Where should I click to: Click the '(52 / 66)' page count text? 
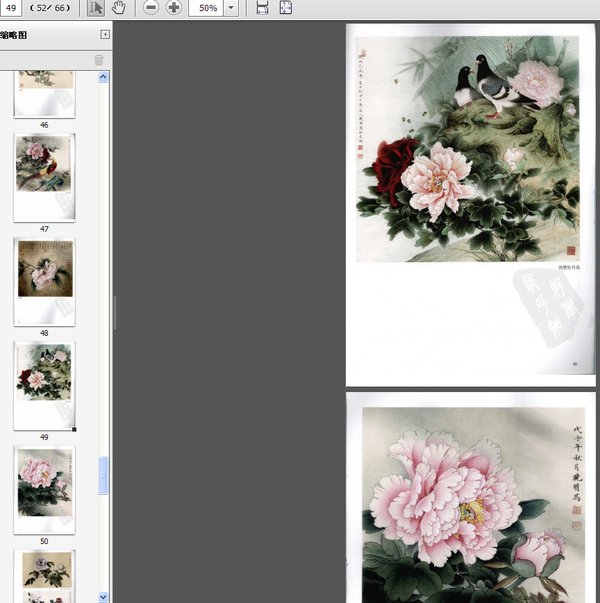pos(50,8)
